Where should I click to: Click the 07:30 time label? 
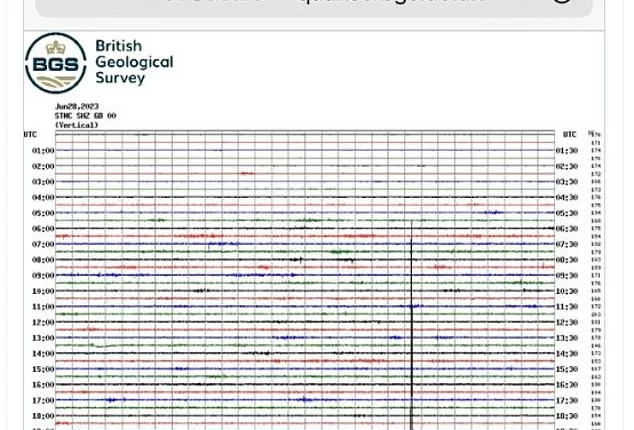(567, 244)
